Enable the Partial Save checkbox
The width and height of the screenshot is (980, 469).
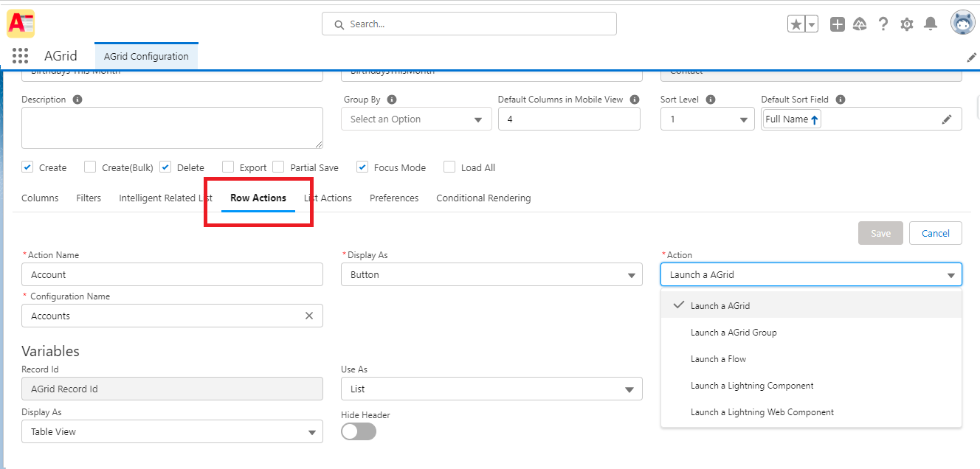point(278,167)
